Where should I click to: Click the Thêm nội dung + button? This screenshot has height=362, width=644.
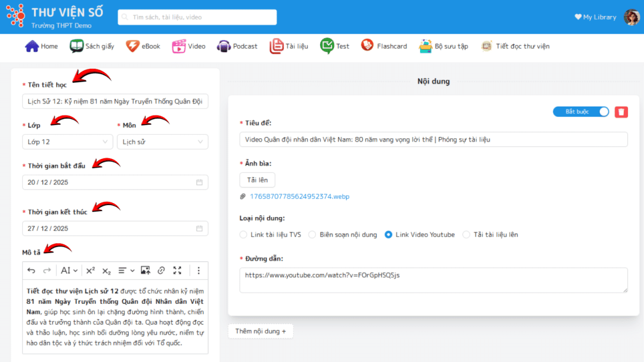pyautogui.click(x=260, y=331)
